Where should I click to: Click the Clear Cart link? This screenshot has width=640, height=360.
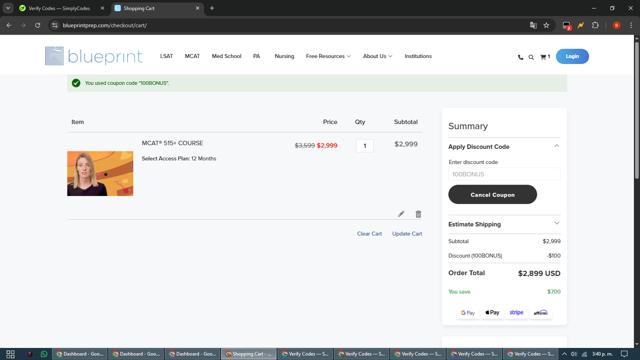[369, 234]
